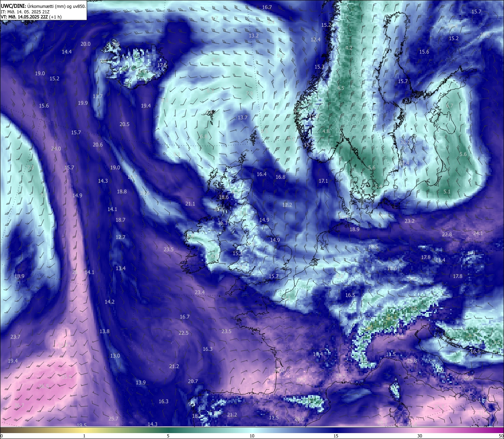The height and width of the screenshot is (439, 504).
Task: Click the color scale tick labeled 50
Action: [501, 436]
